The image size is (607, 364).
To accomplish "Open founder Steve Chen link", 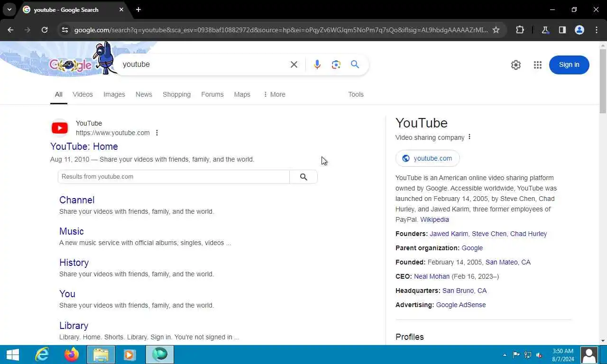I will (489, 234).
